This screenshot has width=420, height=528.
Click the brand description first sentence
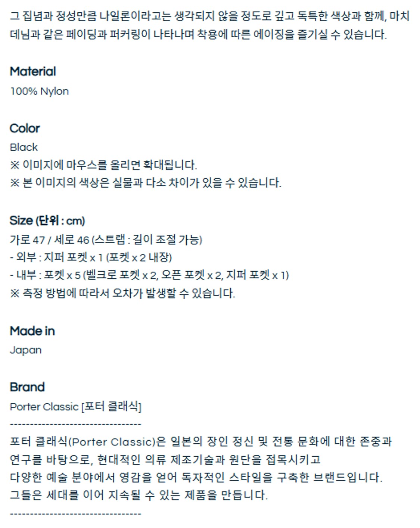[201, 442]
